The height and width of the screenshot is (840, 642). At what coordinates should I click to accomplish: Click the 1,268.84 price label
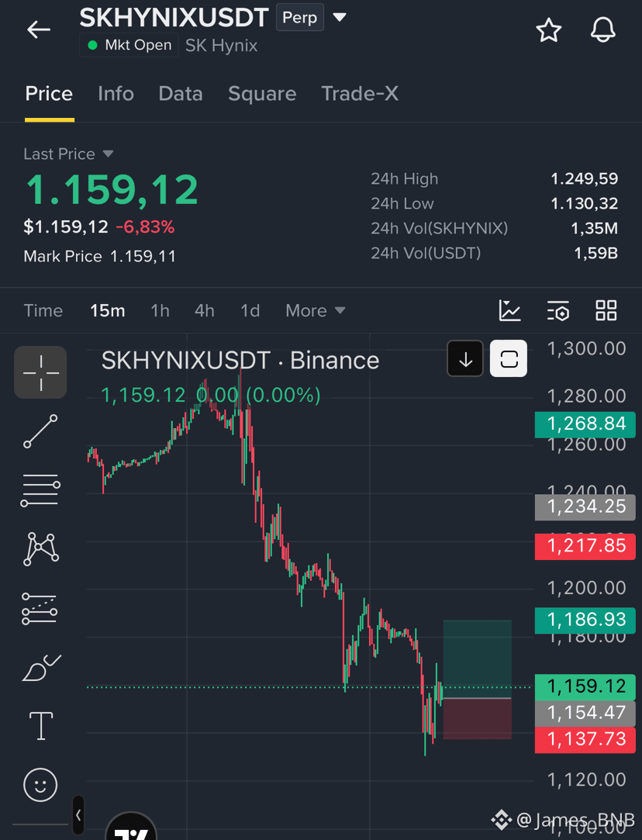(585, 423)
